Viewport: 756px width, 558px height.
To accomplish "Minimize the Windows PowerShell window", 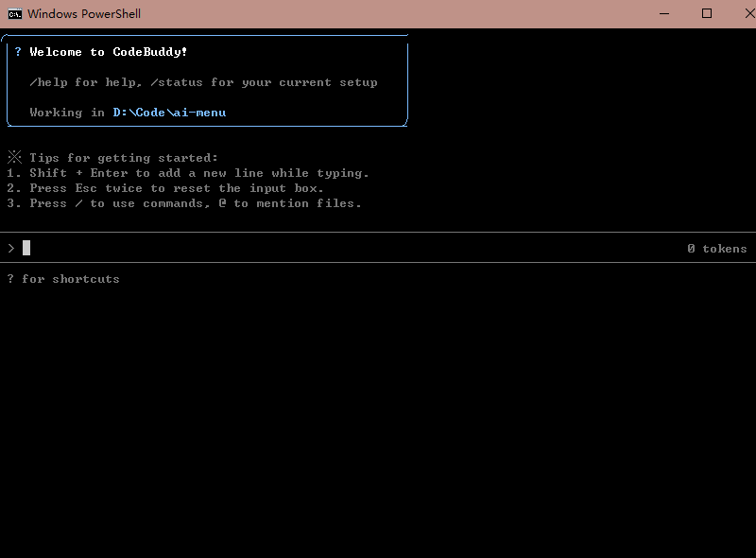I will pos(664,13).
